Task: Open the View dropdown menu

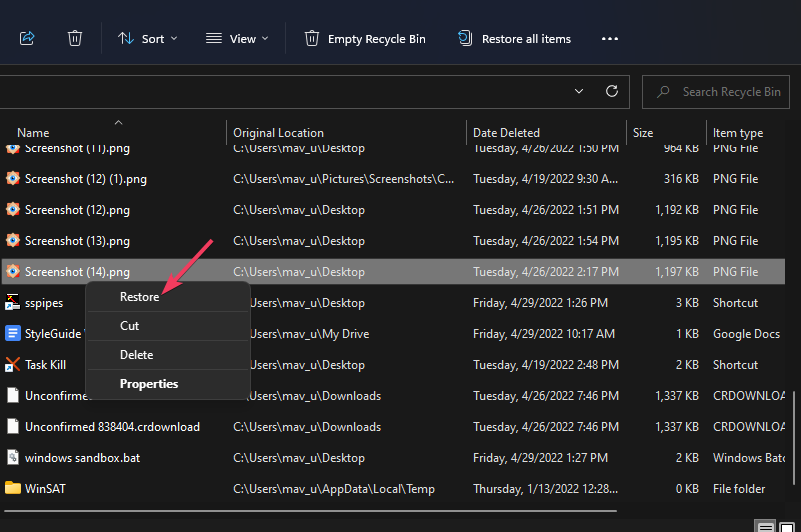Action: click(x=237, y=38)
